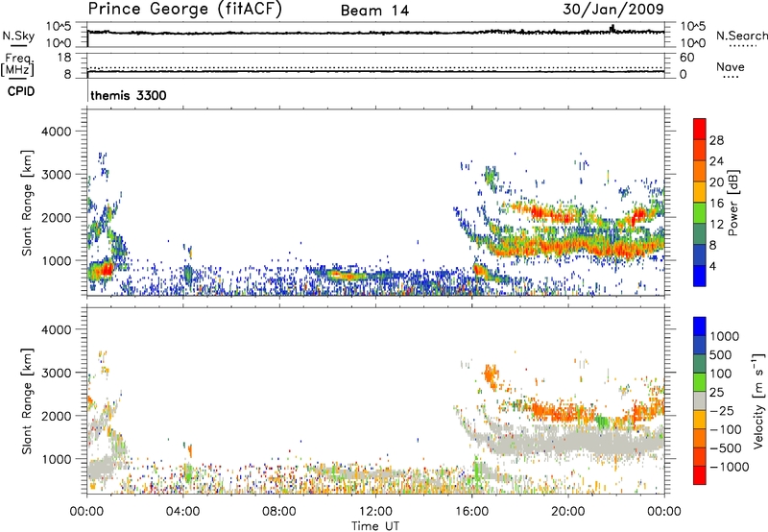This screenshot has height=532, width=768.
Task: Click "Slant Range [km]" label of velocity panel
Action: tap(27, 401)
